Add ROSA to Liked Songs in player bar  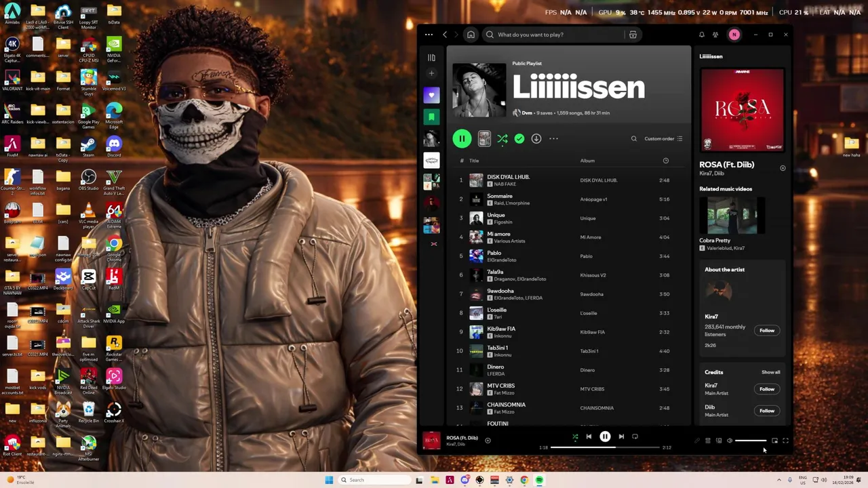488,441
